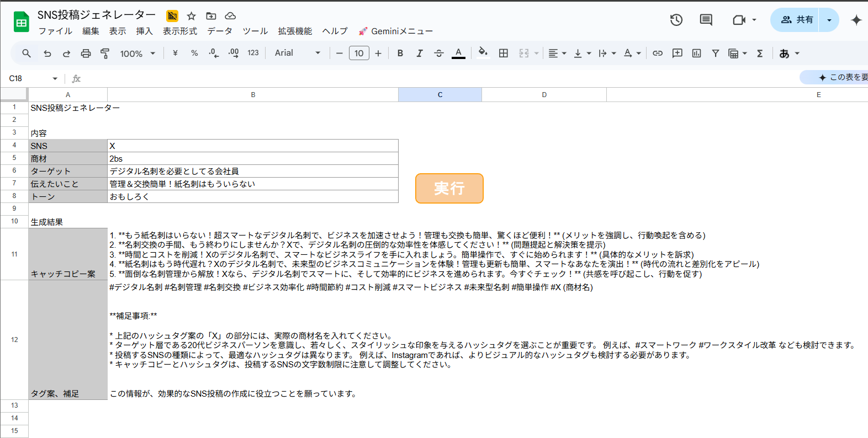Open the ファイル menu
The image size is (868, 438).
point(55,31)
